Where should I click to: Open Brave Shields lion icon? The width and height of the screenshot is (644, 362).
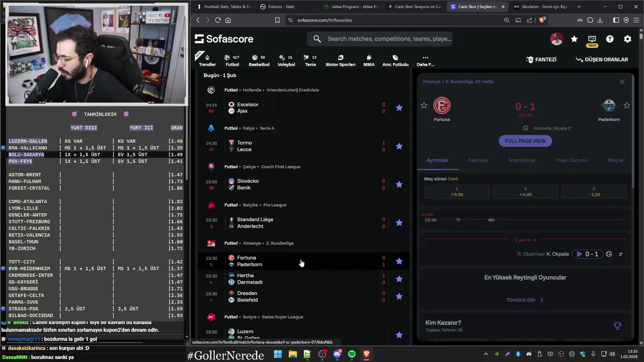[x=542, y=20]
